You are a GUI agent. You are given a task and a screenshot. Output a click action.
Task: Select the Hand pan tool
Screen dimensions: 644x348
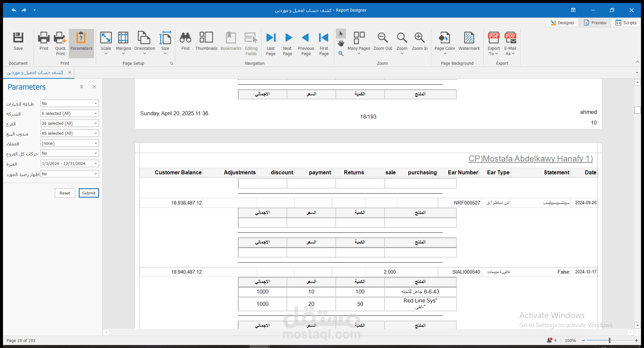341,43
